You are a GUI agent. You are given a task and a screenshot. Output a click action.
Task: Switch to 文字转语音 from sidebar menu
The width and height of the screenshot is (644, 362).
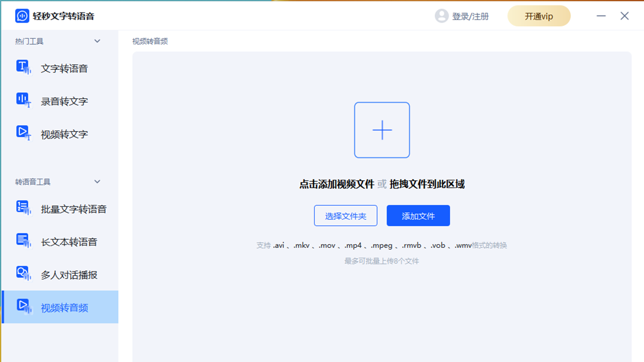click(x=64, y=68)
